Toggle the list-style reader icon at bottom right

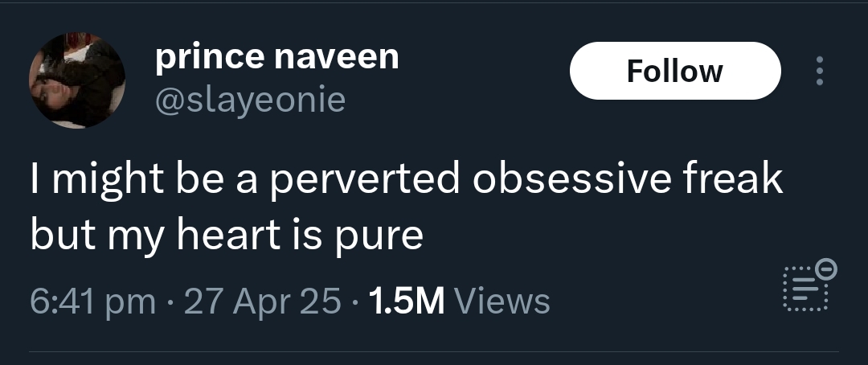coord(808,286)
